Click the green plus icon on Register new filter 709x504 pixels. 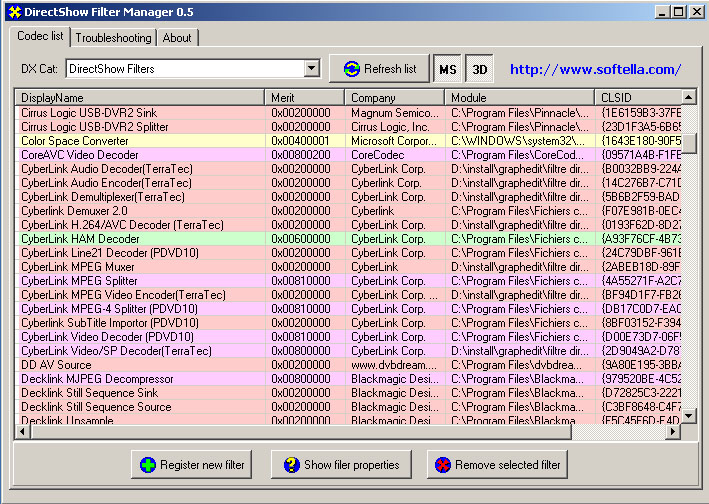[148, 465]
